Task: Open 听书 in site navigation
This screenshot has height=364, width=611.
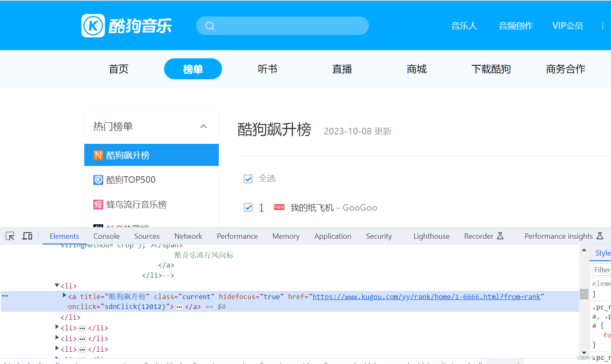Action: [x=268, y=69]
